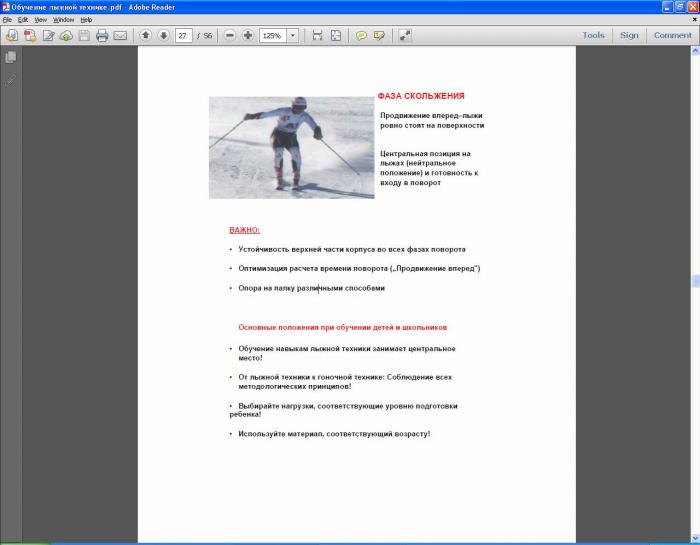The image size is (700, 545).
Task: Open the File menu
Action: 7,20
